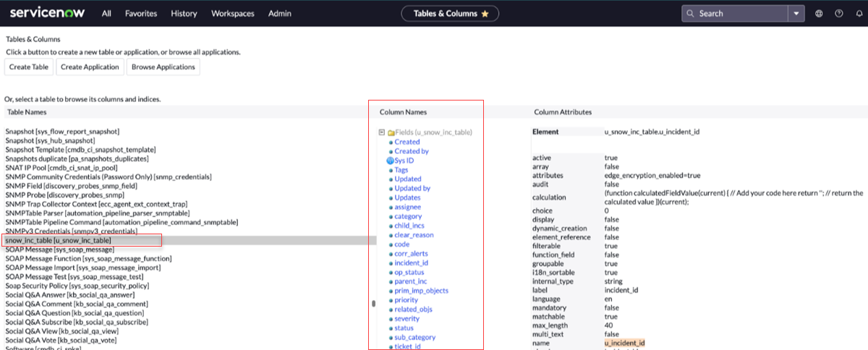
Task: Click the globe scope icon
Action: (819, 13)
